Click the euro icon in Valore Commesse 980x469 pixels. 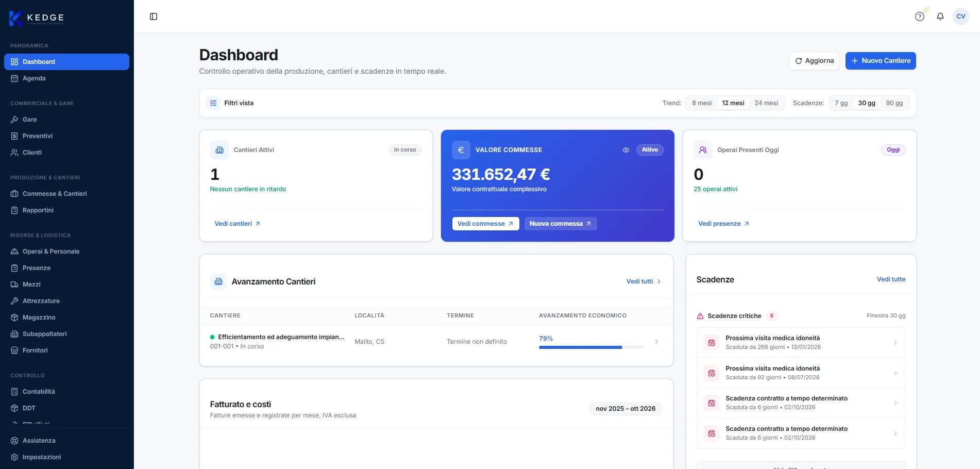point(461,150)
